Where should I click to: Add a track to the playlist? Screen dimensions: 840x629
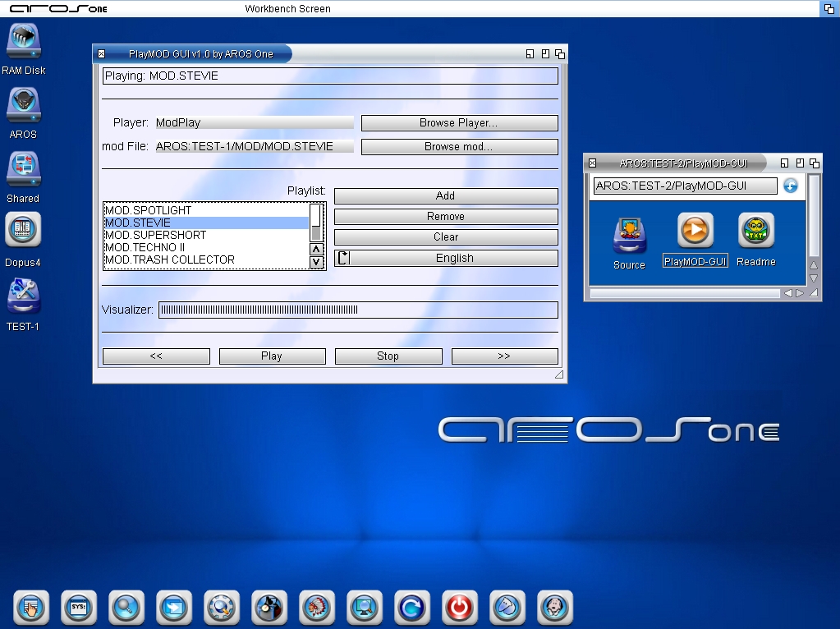coord(446,196)
